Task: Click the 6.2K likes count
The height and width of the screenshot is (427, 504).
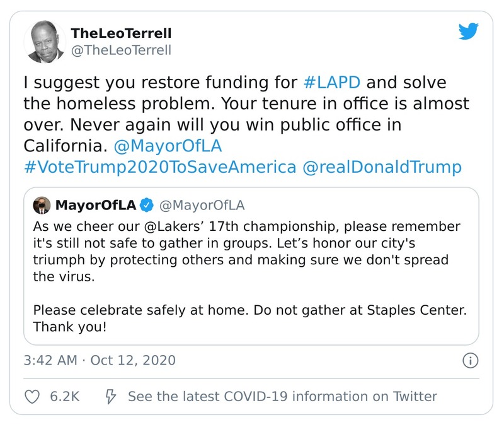Action: point(64,397)
